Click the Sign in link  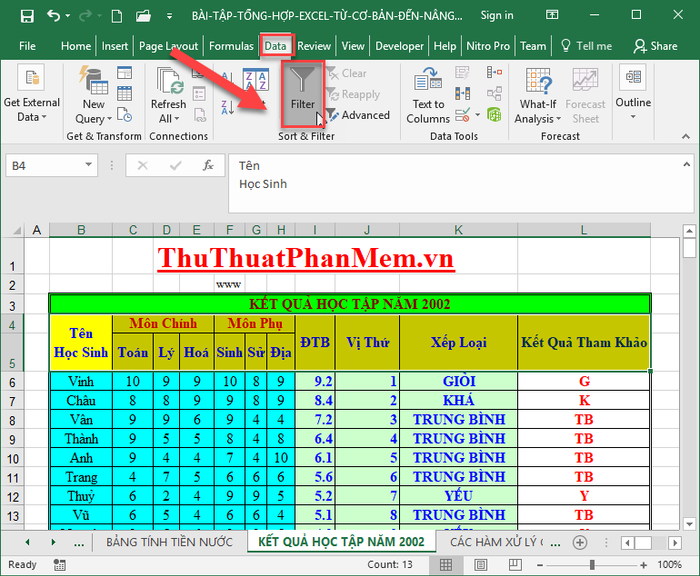tap(497, 16)
